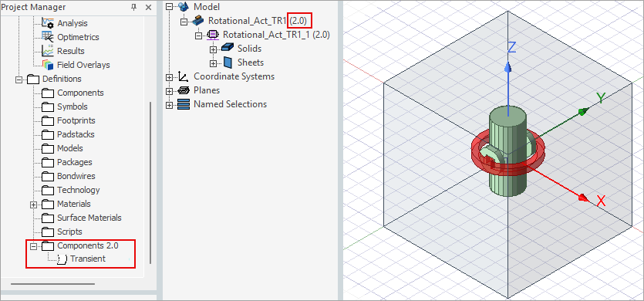The height and width of the screenshot is (301, 644).
Task: Select the Results tree item label
Action: tap(71, 51)
